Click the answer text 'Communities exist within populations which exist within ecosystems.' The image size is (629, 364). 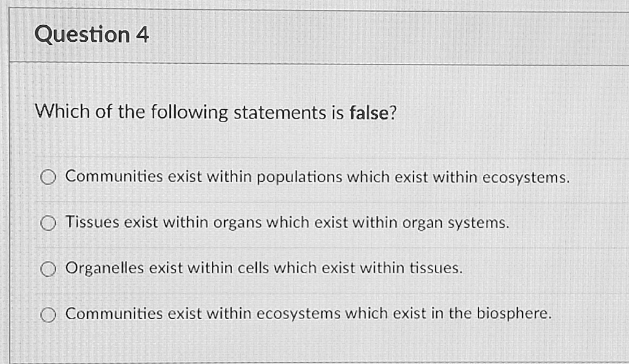318,177
